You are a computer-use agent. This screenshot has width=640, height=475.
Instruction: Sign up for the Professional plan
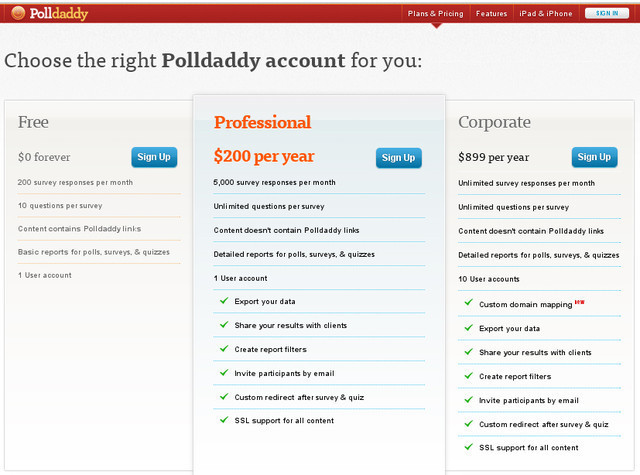[x=398, y=158]
